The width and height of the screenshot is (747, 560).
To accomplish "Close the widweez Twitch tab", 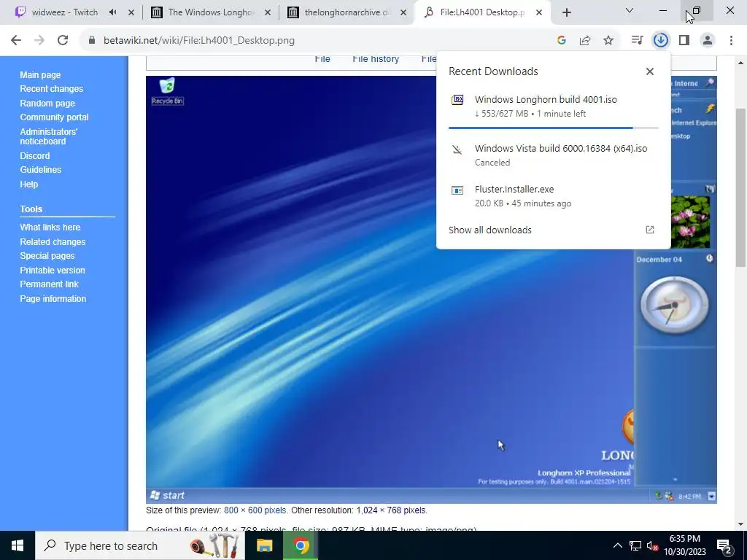I will click(x=131, y=12).
